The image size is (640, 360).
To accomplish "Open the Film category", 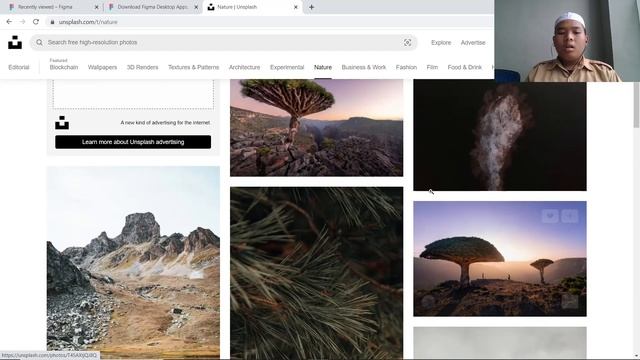I will 432,67.
